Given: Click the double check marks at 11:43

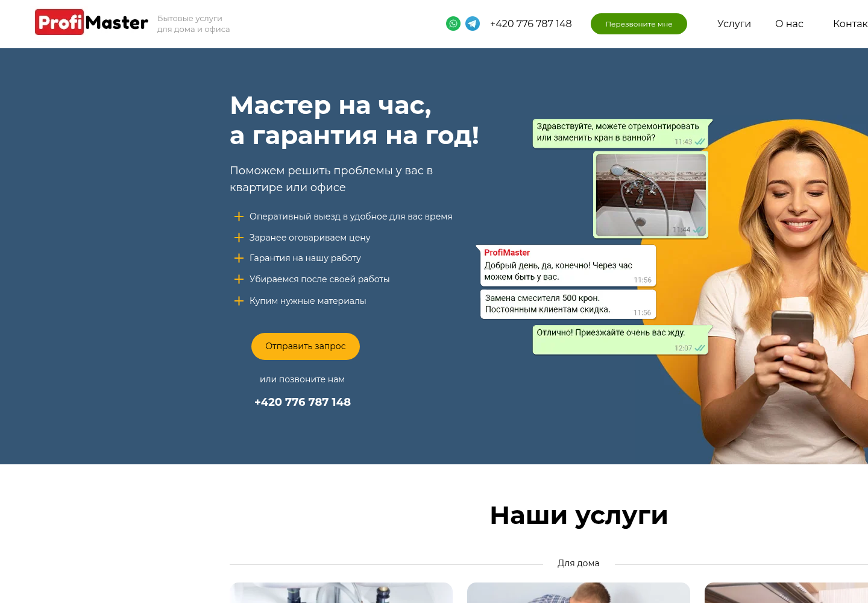Looking at the screenshot, I should point(700,142).
